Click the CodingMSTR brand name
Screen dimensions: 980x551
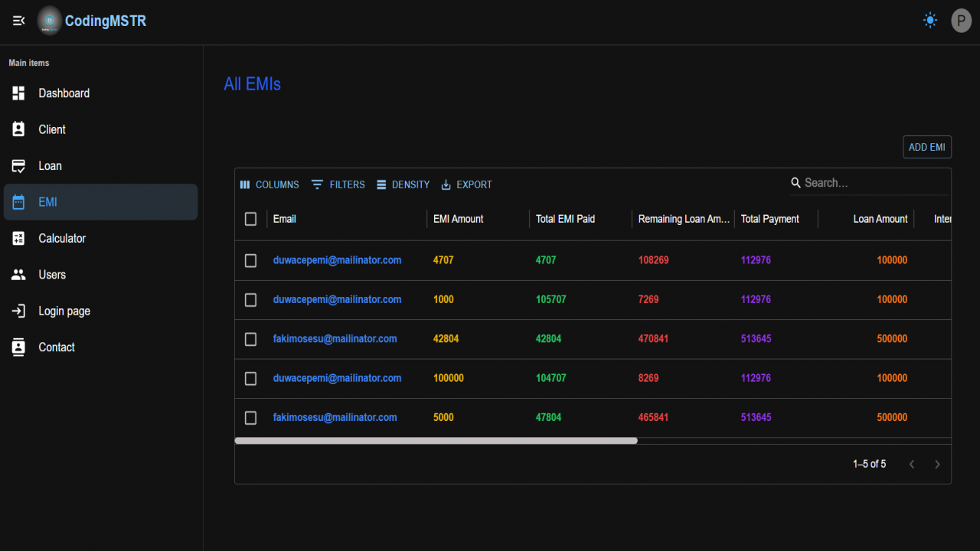pos(106,21)
